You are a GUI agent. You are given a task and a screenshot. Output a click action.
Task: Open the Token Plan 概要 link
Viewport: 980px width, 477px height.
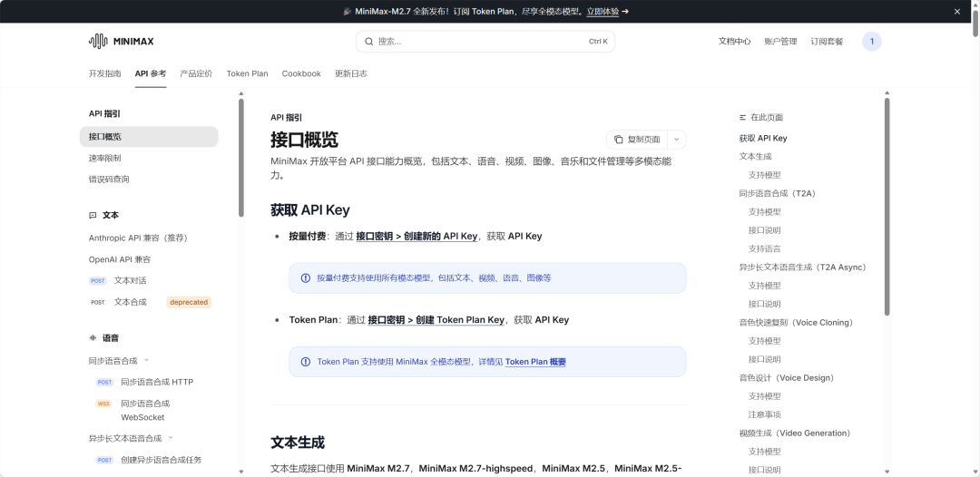point(535,362)
